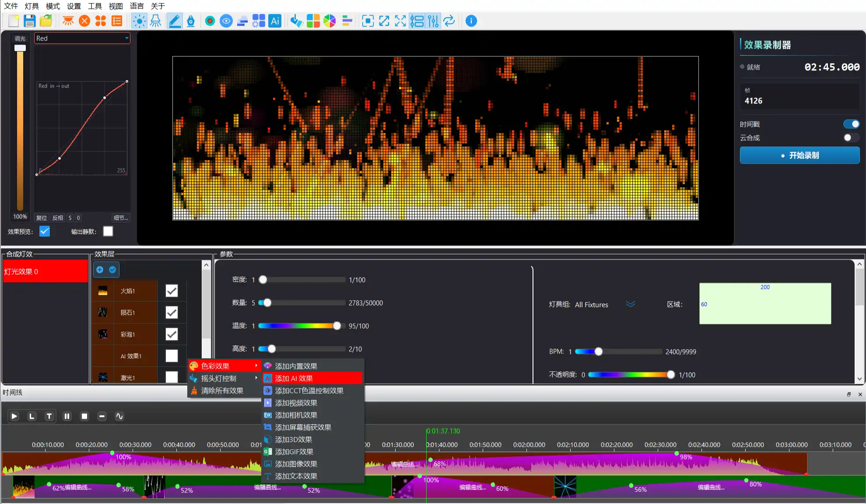Open the orange list icon in toolbar
Screen dimensions: 866x504
tap(117, 21)
